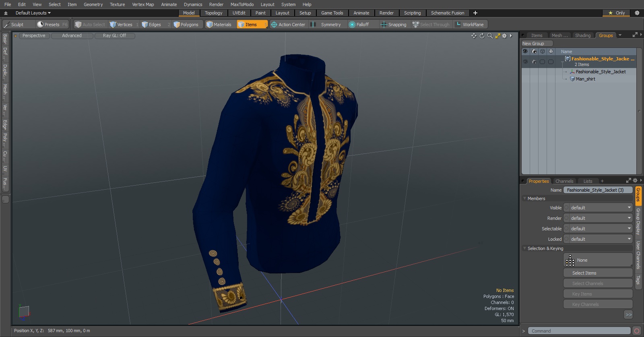
Task: Click the Man_shirt mesh item
Action: (x=585, y=79)
